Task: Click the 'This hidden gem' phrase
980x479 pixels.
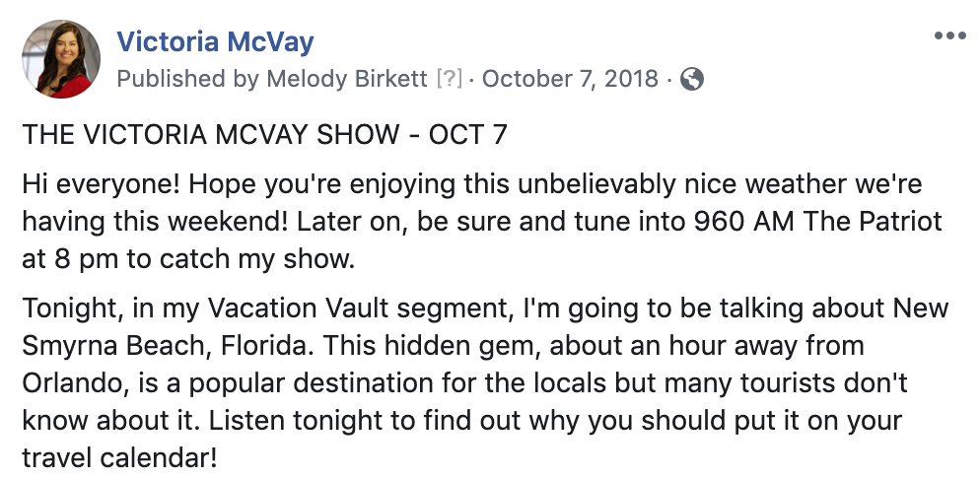Action: (430, 345)
